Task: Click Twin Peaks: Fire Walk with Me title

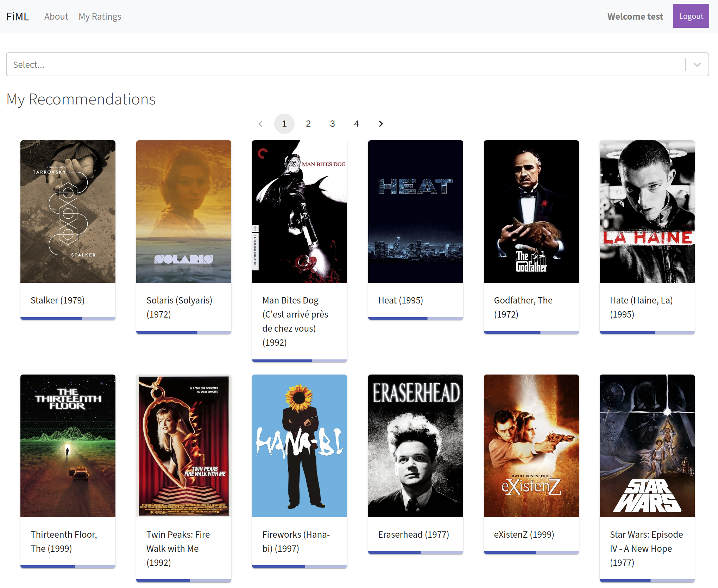Action: click(x=178, y=549)
